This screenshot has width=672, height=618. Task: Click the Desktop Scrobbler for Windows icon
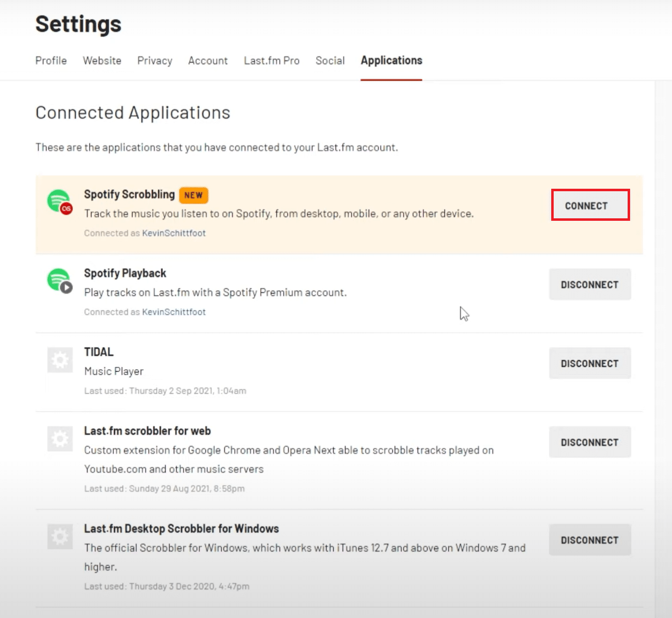[60, 536]
